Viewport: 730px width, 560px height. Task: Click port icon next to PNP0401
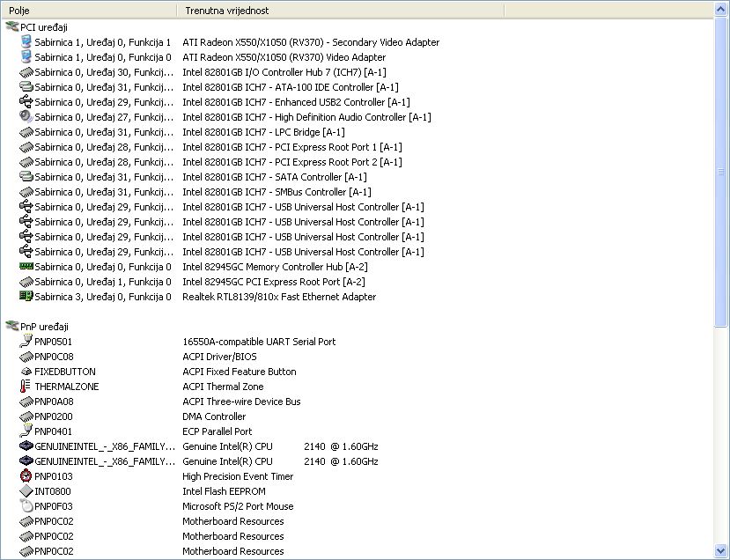[x=26, y=431]
